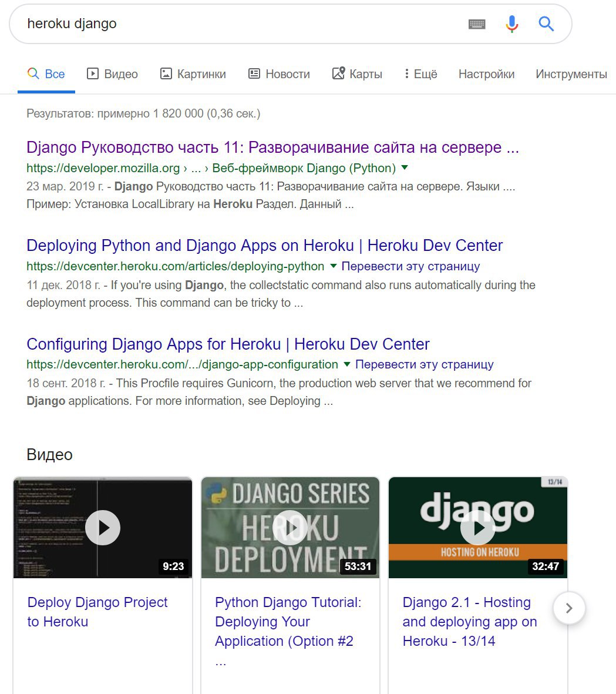Click the blue magnifier search button

pyautogui.click(x=546, y=24)
